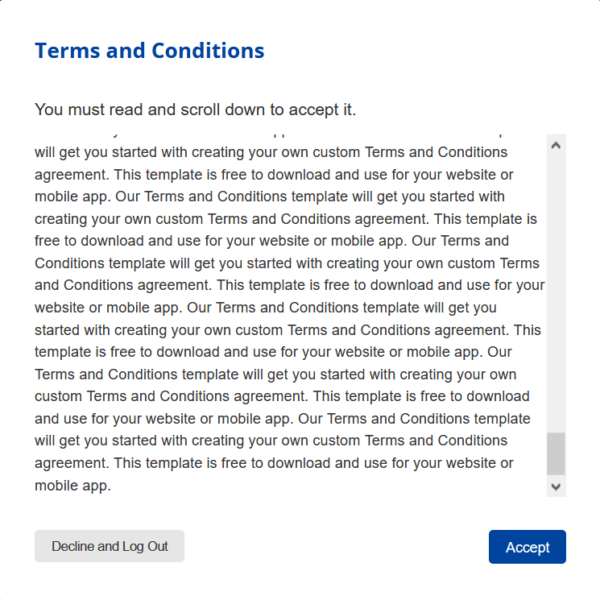This screenshot has width=600, height=600.
Task: Click the line starting 'and use for your website'
Action: (x=282, y=419)
